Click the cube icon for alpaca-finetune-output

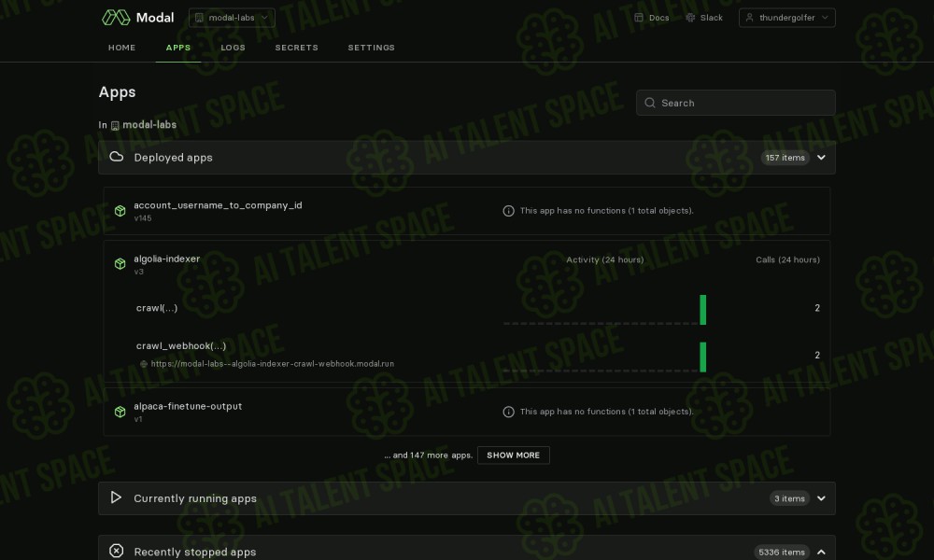point(120,412)
